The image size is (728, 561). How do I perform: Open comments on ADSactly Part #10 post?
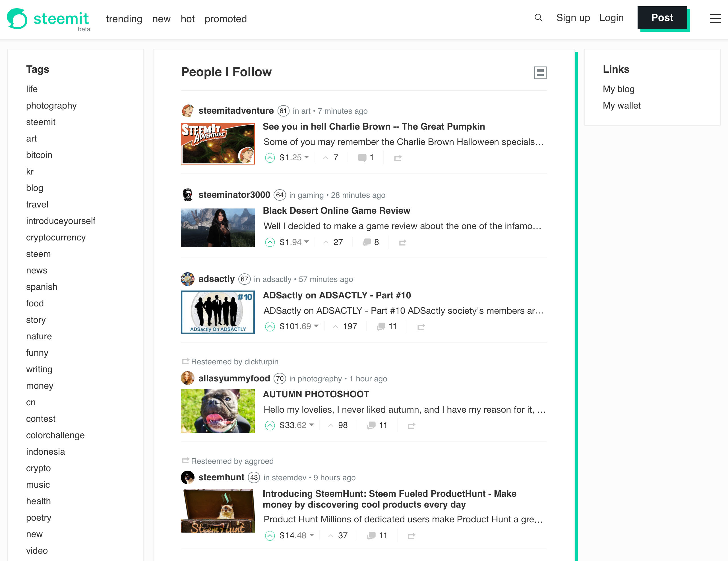tap(387, 327)
